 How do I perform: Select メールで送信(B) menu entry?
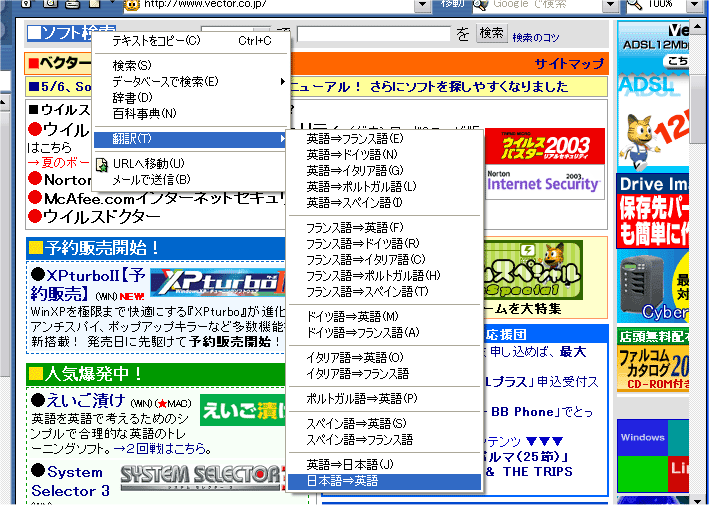(x=190, y=179)
